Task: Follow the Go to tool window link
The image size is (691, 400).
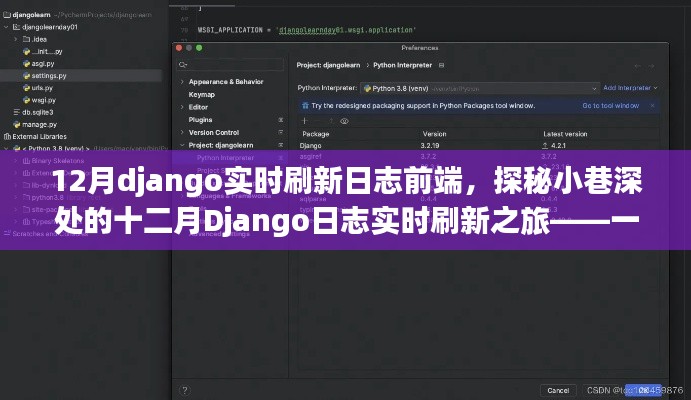Action: click(610, 106)
